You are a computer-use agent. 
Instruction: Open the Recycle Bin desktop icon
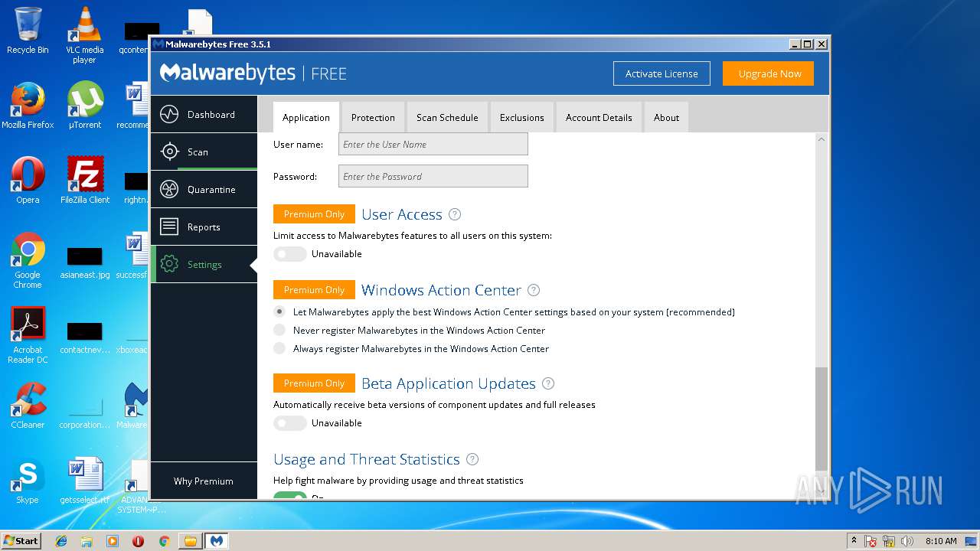pos(28,31)
